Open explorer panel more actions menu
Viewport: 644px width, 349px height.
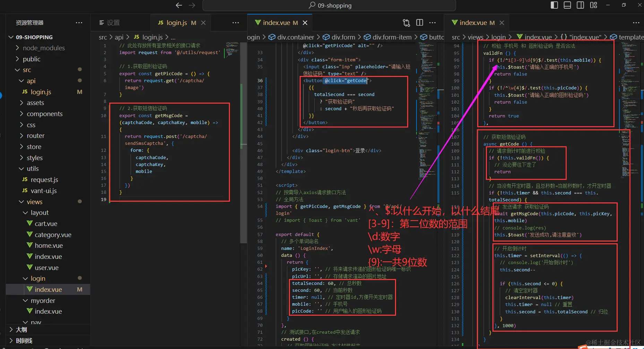pyautogui.click(x=79, y=23)
